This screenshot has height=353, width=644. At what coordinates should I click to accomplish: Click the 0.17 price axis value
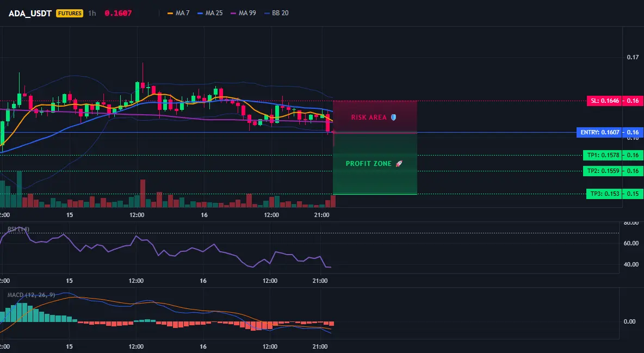click(633, 57)
